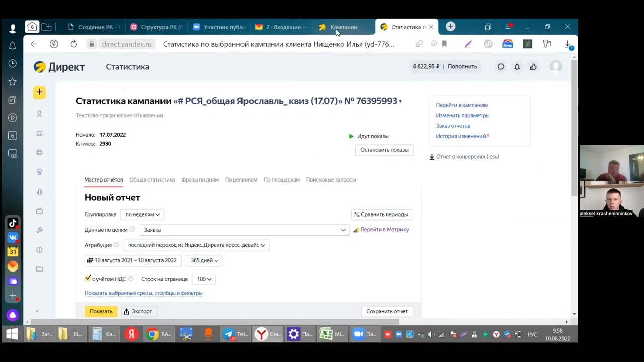Click the thumbs-up feedback icon
The height and width of the screenshot is (362, 644).
point(533,66)
